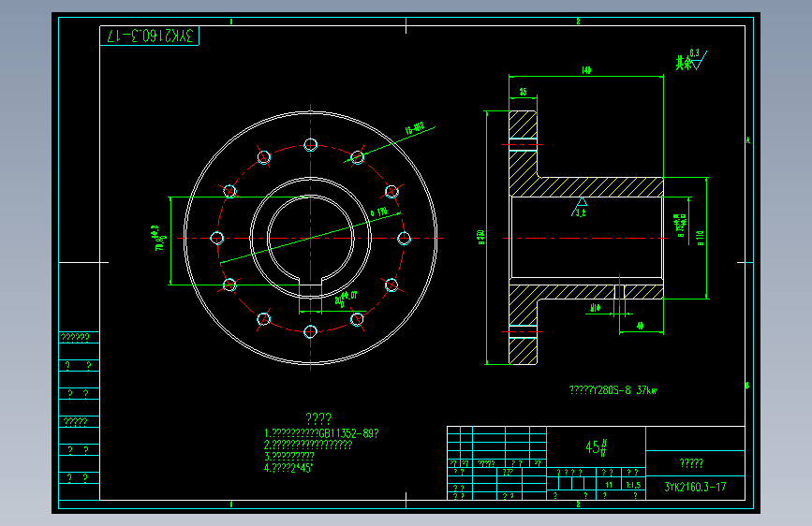This screenshot has width=812, height=526.
Task: Click the 79.9 keyway depth dimension
Action: point(160,238)
